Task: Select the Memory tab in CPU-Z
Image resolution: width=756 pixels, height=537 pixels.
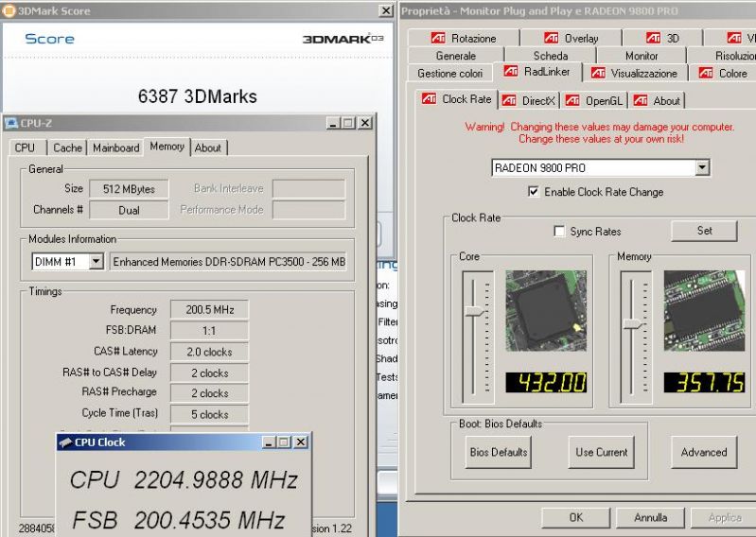Action: click(x=167, y=147)
